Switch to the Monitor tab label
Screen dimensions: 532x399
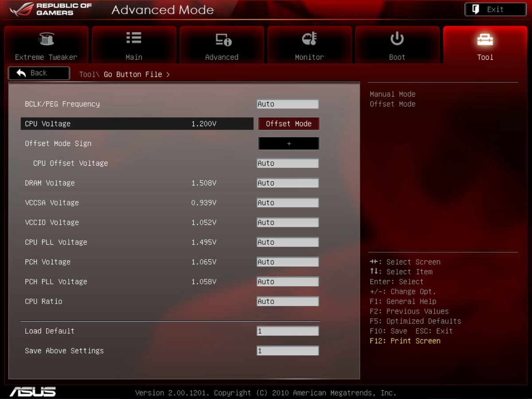tap(309, 57)
